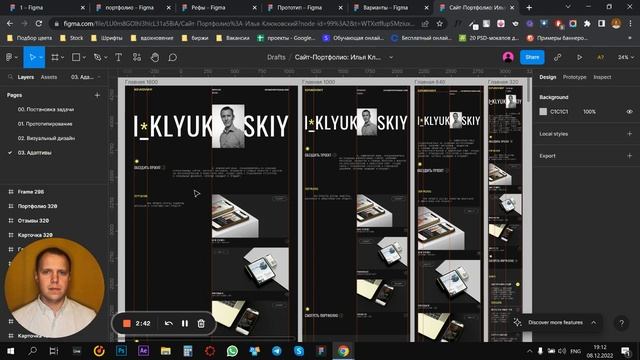Restart recording with the undo arrow
640x360 pixels.
pyautogui.click(x=169, y=323)
